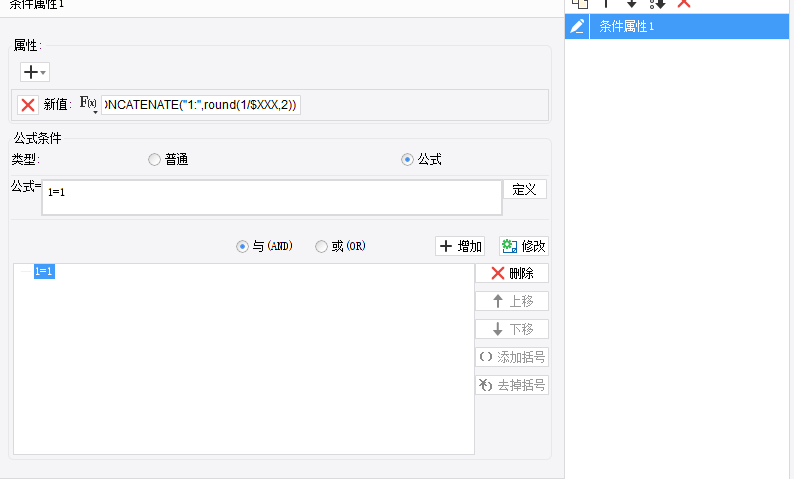
Task: Click the sort icon in the right toolbar
Action: (x=657, y=4)
